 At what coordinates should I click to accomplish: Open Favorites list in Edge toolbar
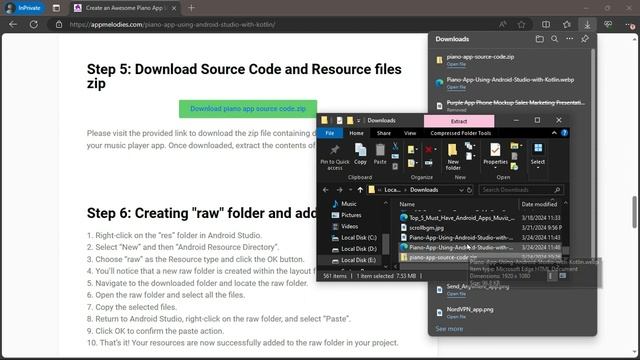pos(567,24)
